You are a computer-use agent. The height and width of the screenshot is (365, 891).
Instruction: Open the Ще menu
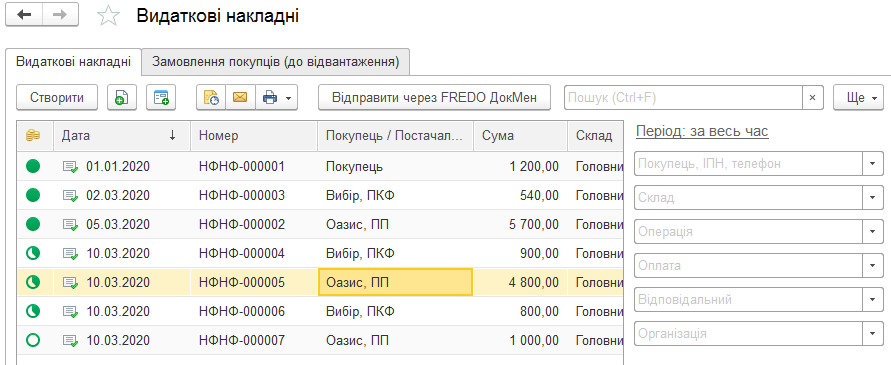coord(858,98)
